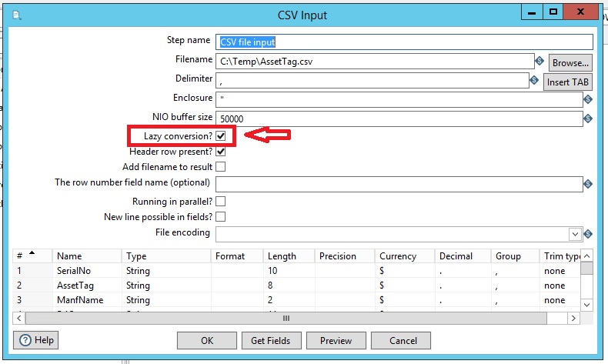Click variable icon beside row number field
Viewport: 608px width, 364px height.
click(x=588, y=184)
